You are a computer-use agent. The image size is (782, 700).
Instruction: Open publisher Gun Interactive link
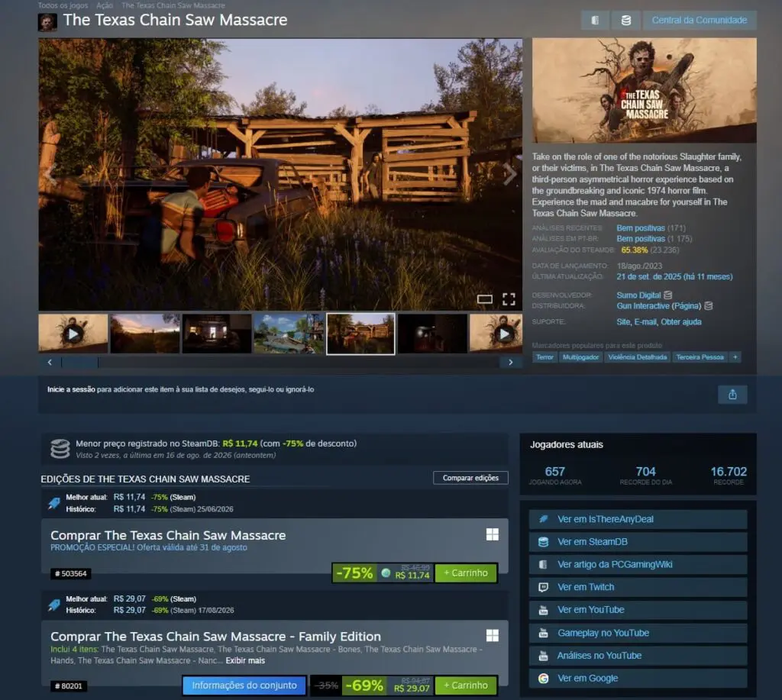tap(643, 306)
